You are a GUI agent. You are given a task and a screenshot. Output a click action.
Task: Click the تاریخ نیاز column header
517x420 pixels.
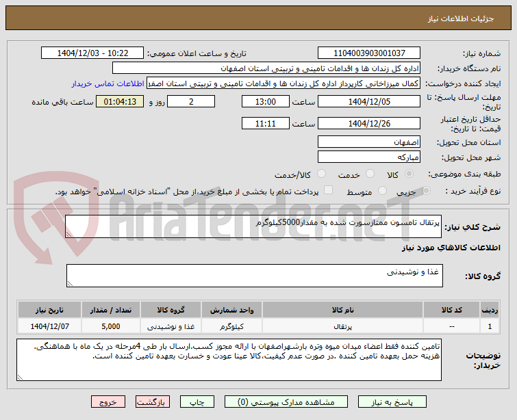50,310
